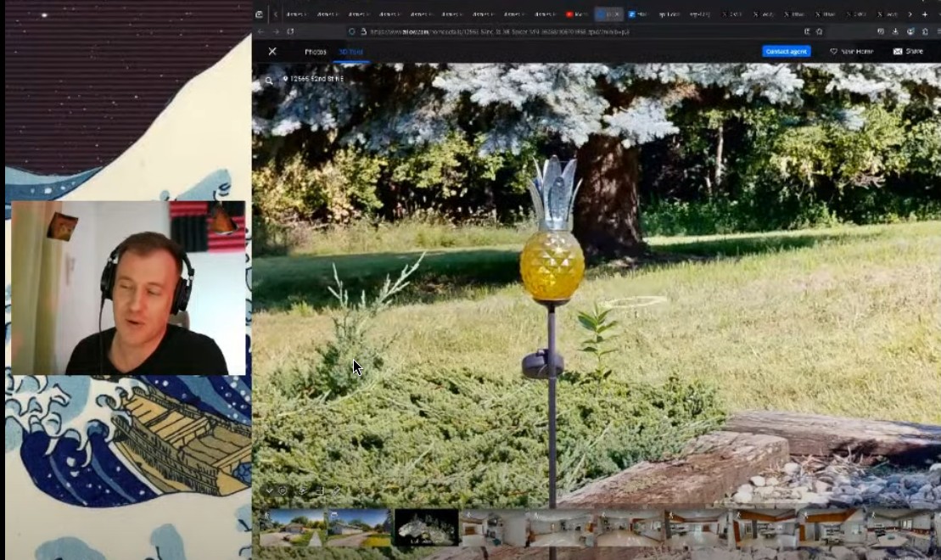Click the floor plan icon in tour controls
This screenshot has width=941, height=560.
(320, 491)
